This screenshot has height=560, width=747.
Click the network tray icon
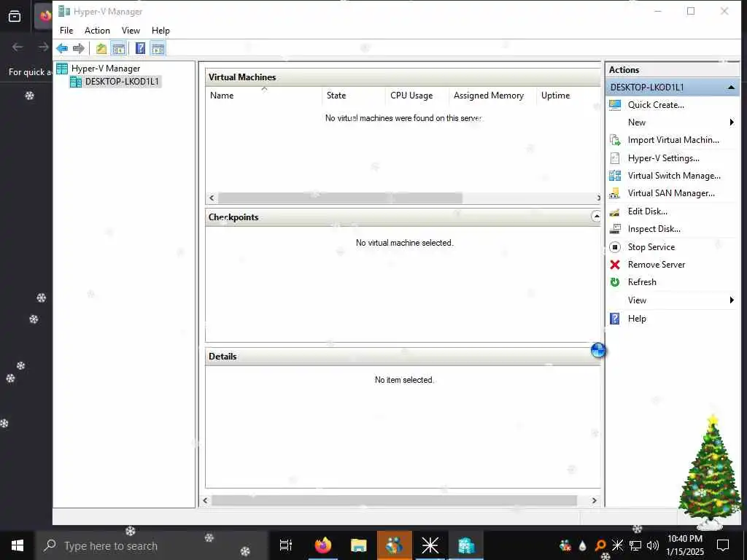[635, 545]
